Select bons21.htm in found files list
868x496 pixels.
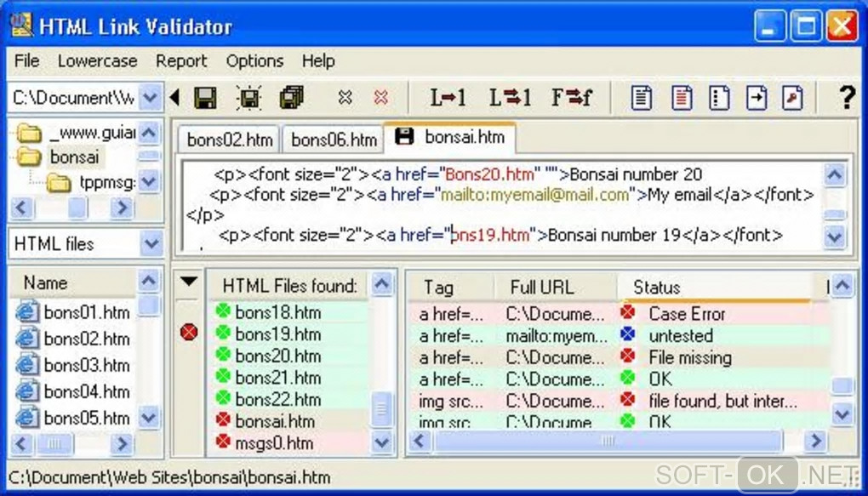[288, 378]
